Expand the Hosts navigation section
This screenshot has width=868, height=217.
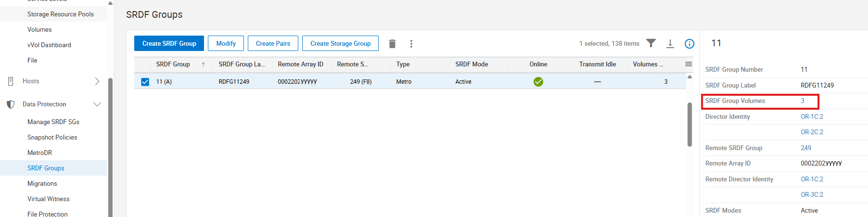point(97,81)
